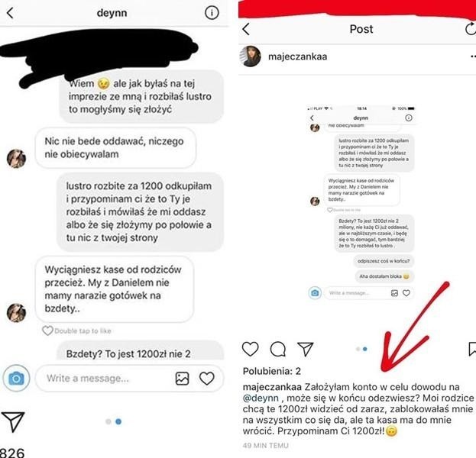Select the embedded chat screenshot in post
Image resolution: width=476 pixels, height=458 pixels.
coord(361,202)
